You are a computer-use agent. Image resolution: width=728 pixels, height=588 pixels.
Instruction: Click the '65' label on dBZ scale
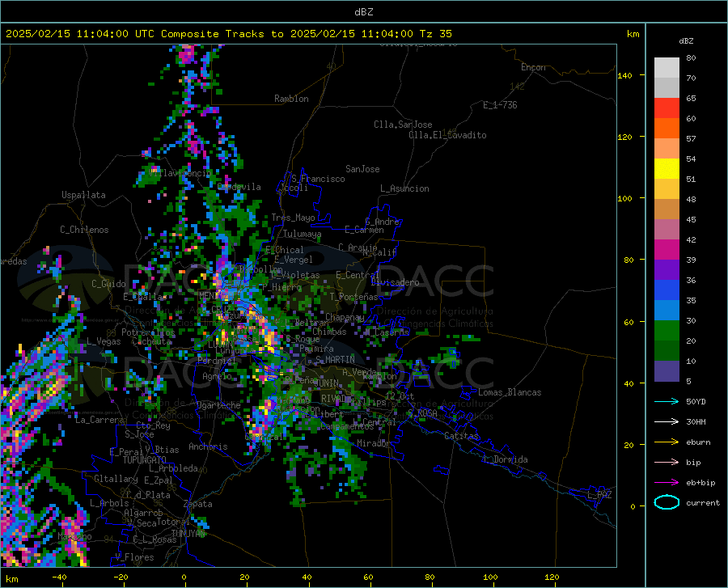pyautogui.click(x=691, y=99)
